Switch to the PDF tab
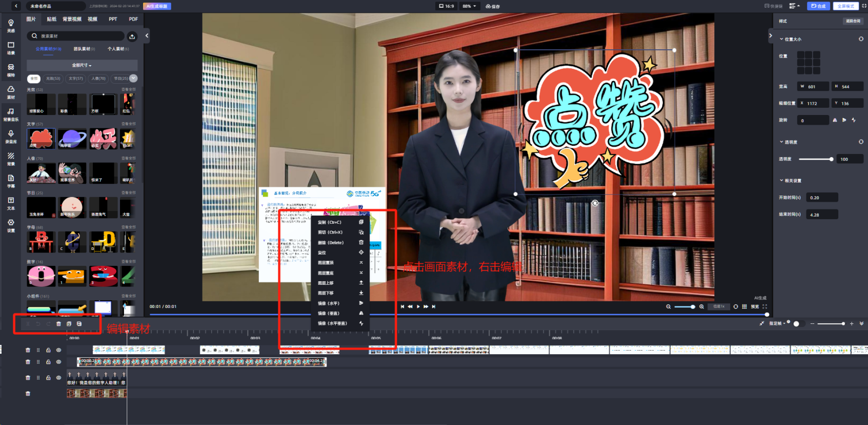This screenshot has height=425, width=868. tap(133, 19)
